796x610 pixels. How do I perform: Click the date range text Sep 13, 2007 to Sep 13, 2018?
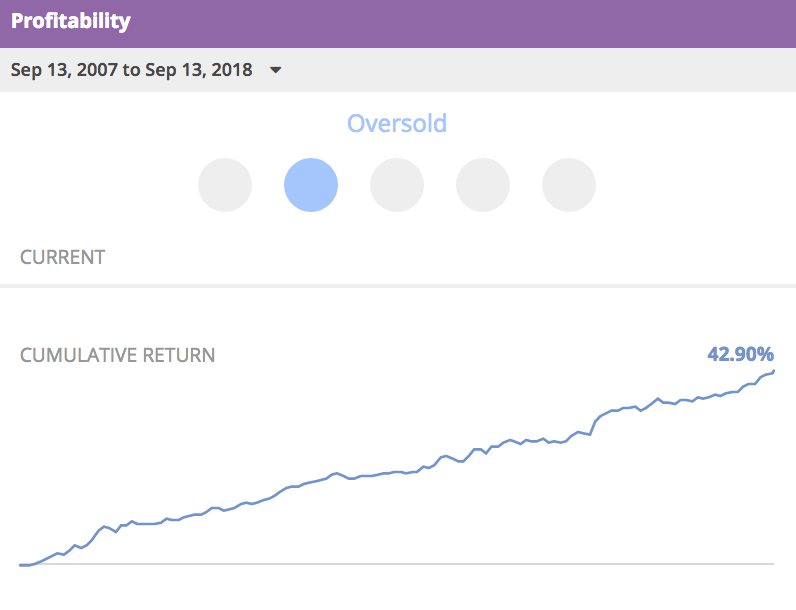[131, 70]
